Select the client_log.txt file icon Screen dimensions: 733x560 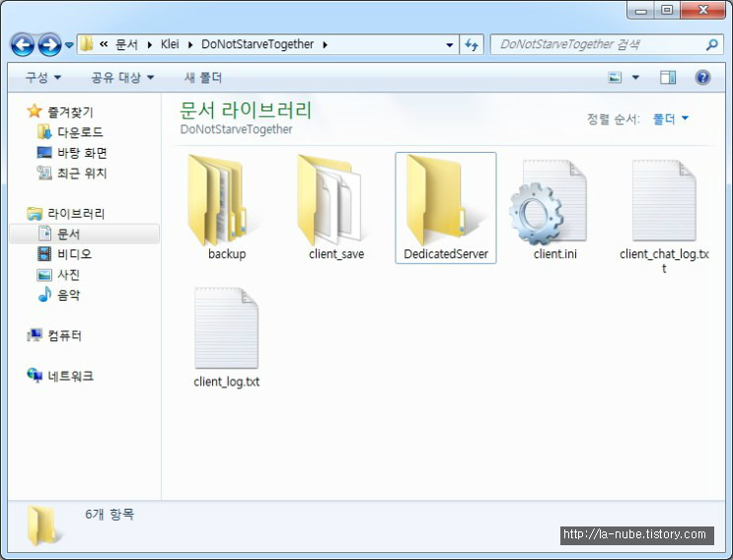tap(226, 328)
